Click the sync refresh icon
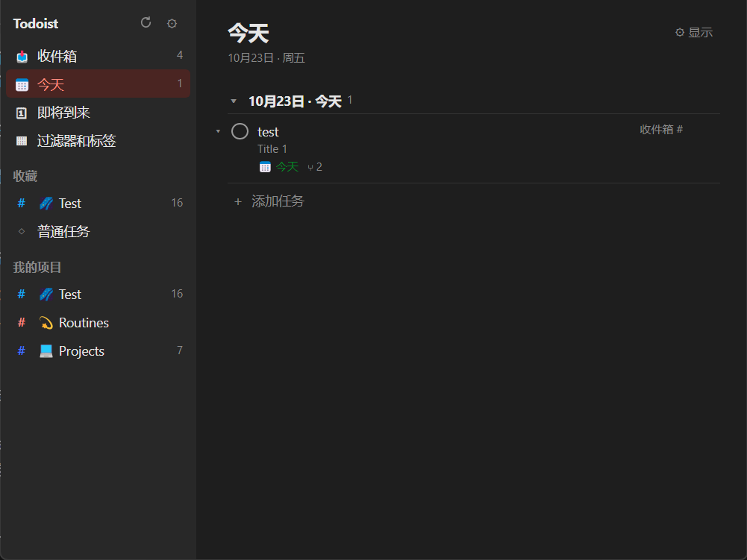 click(146, 22)
